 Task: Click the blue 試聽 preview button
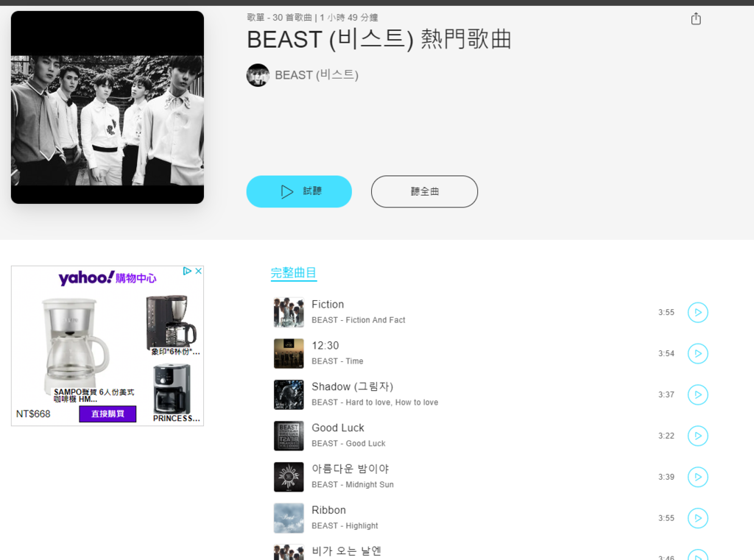click(299, 191)
